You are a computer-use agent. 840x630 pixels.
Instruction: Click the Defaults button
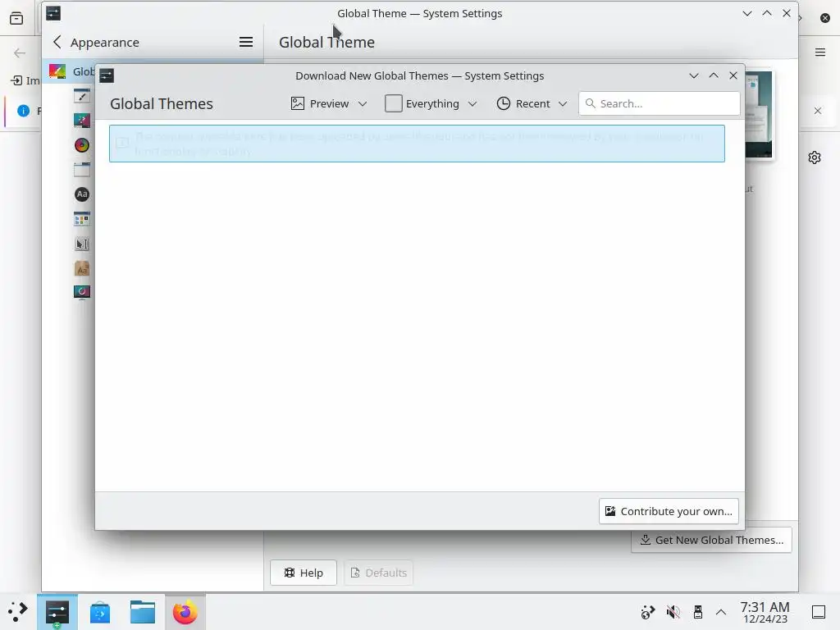click(x=378, y=573)
